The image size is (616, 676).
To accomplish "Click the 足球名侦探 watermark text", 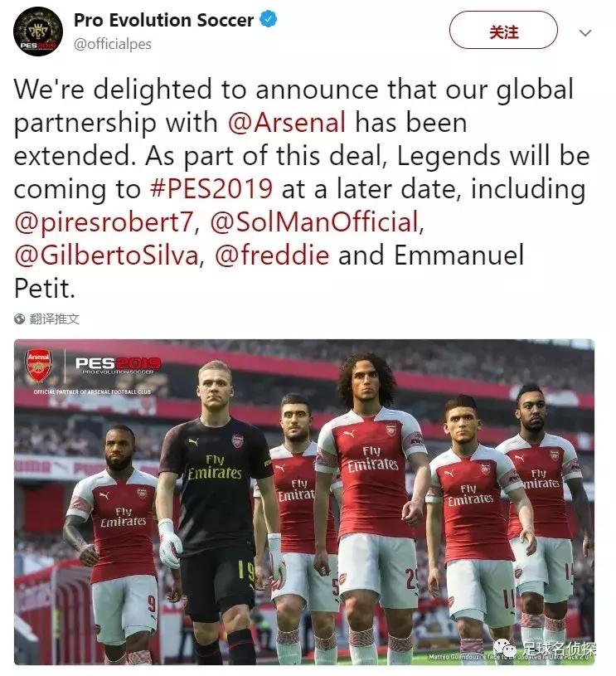I will coord(559,649).
